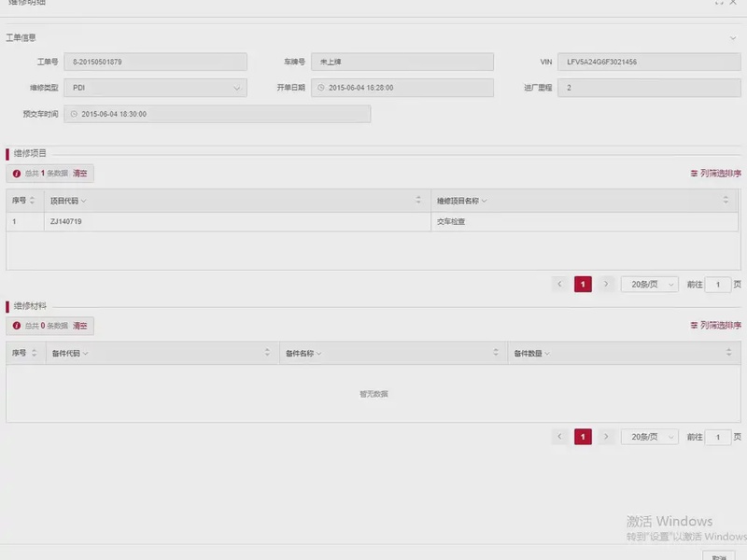Sort by 备件数量 using sort arrows
Screen dimensions: 747x560
pos(727,353)
